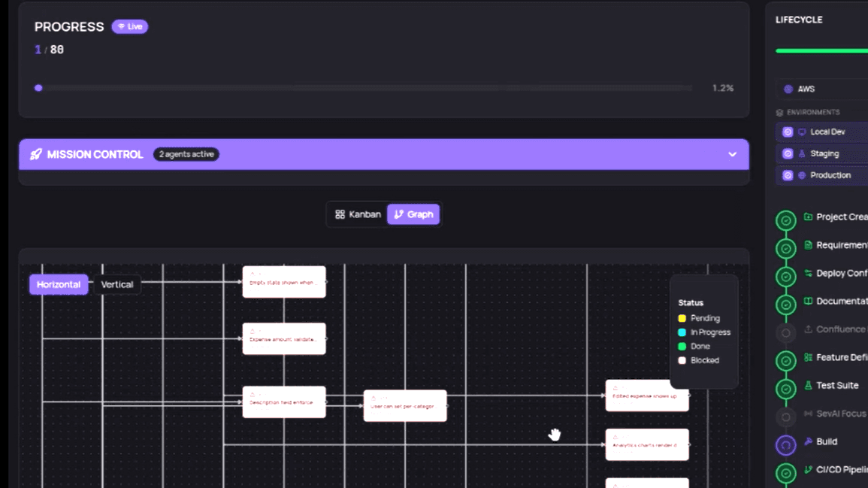Open the AWS provider selector
Screen dimensions: 868x488
[822, 89]
